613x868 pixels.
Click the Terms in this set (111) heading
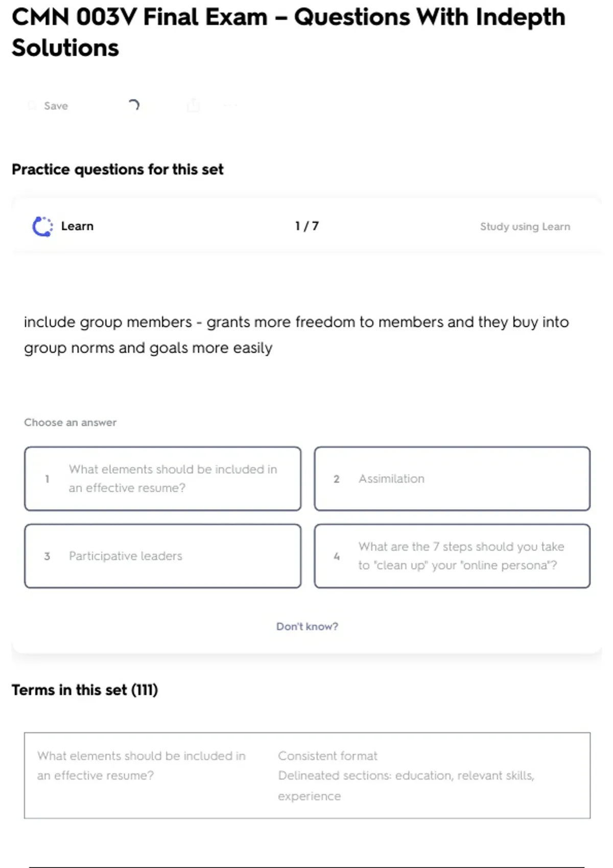pos(85,690)
